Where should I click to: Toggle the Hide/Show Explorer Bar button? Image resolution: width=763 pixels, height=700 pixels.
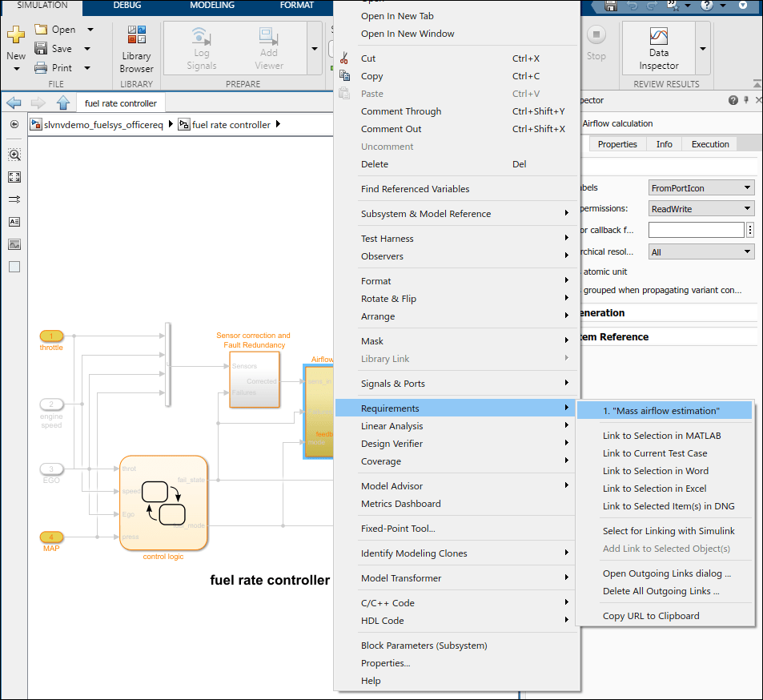coord(14,125)
